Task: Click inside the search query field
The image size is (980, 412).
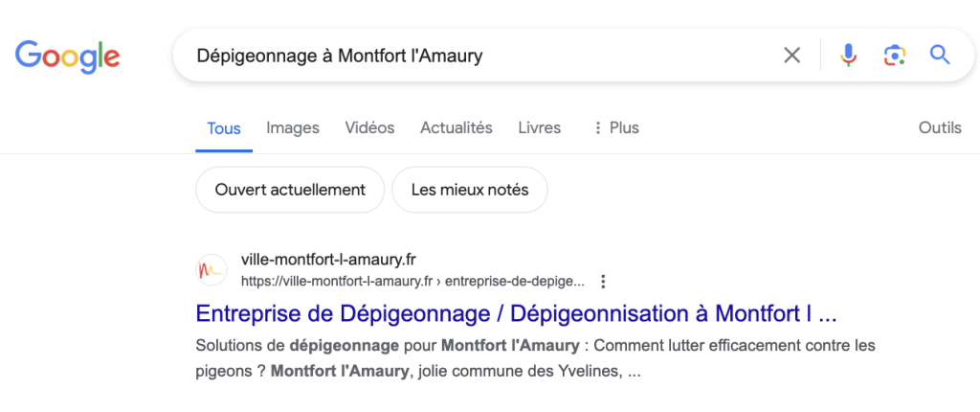Action: (475, 56)
